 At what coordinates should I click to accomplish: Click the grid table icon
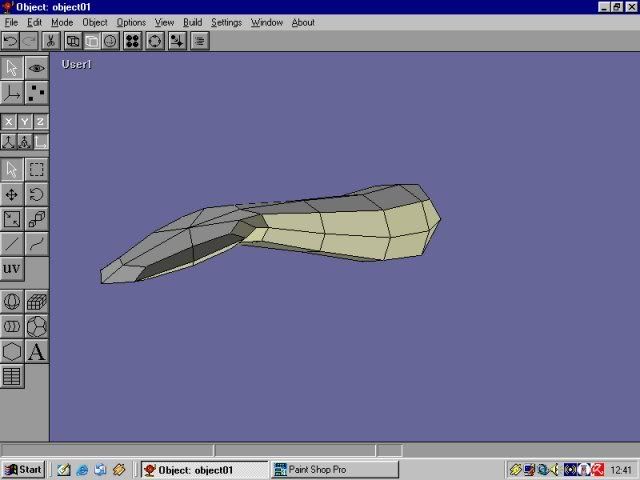pos(12,377)
